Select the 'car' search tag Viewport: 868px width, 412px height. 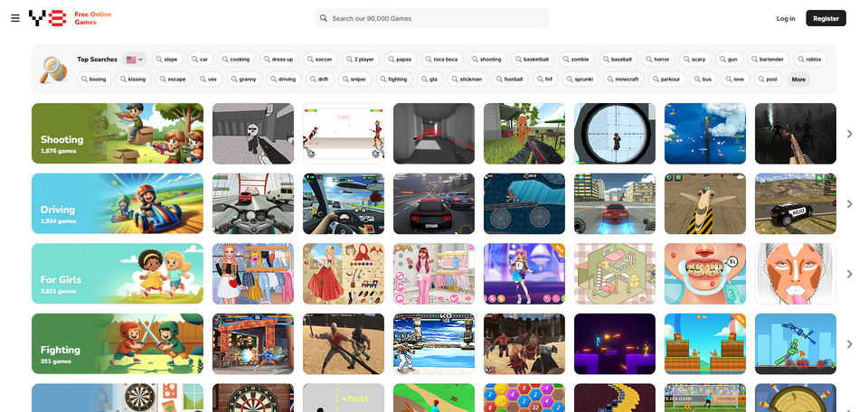pos(201,59)
